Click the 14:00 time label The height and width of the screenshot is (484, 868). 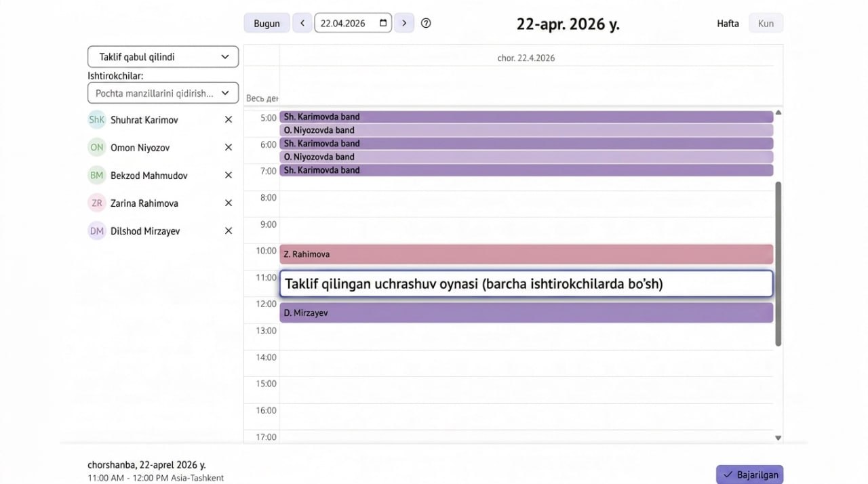[266, 357]
